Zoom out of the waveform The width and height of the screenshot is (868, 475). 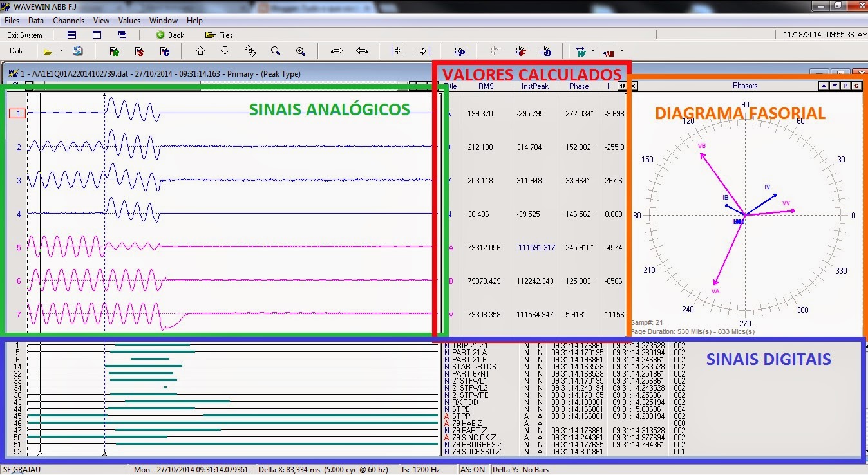[276, 51]
